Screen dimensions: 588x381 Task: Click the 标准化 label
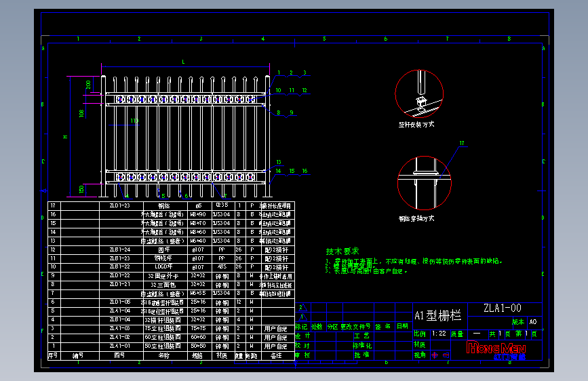pyautogui.click(x=362, y=345)
